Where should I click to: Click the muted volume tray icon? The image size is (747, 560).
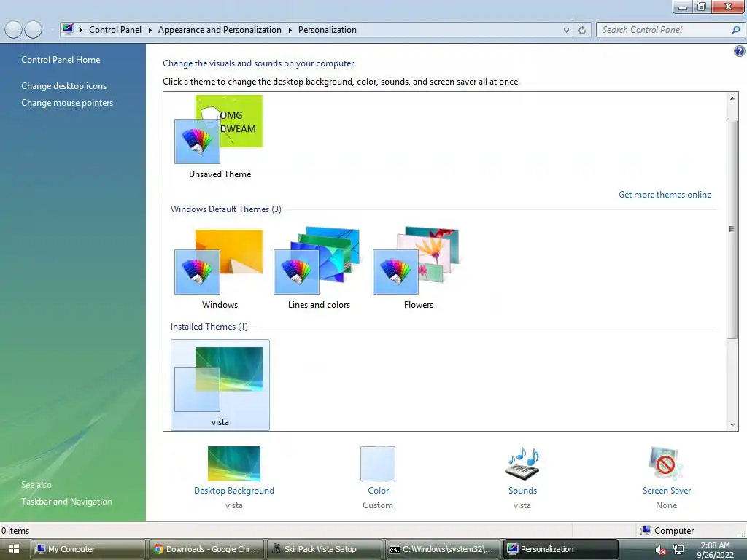pyautogui.click(x=660, y=550)
